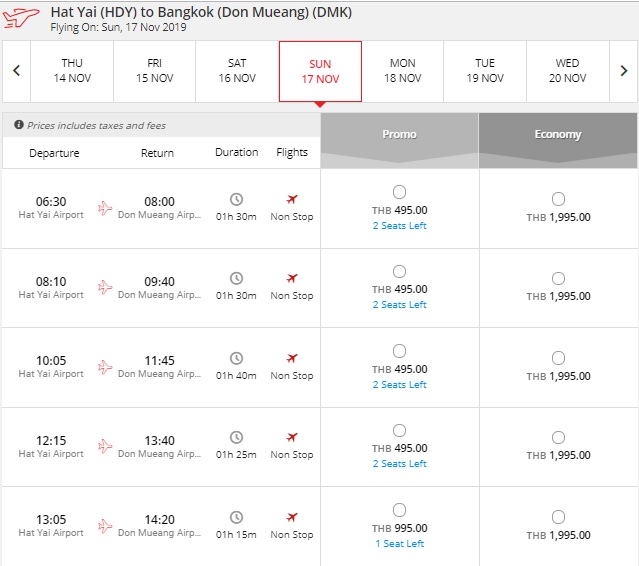Viewport: 639px width, 566px height.
Task: Select the THU 14 NOV date tab
Action: tap(72, 71)
